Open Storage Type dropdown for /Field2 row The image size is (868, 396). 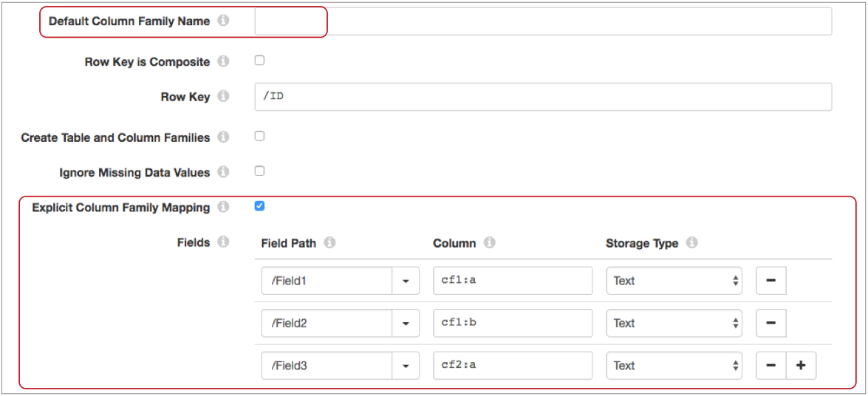[x=674, y=323]
